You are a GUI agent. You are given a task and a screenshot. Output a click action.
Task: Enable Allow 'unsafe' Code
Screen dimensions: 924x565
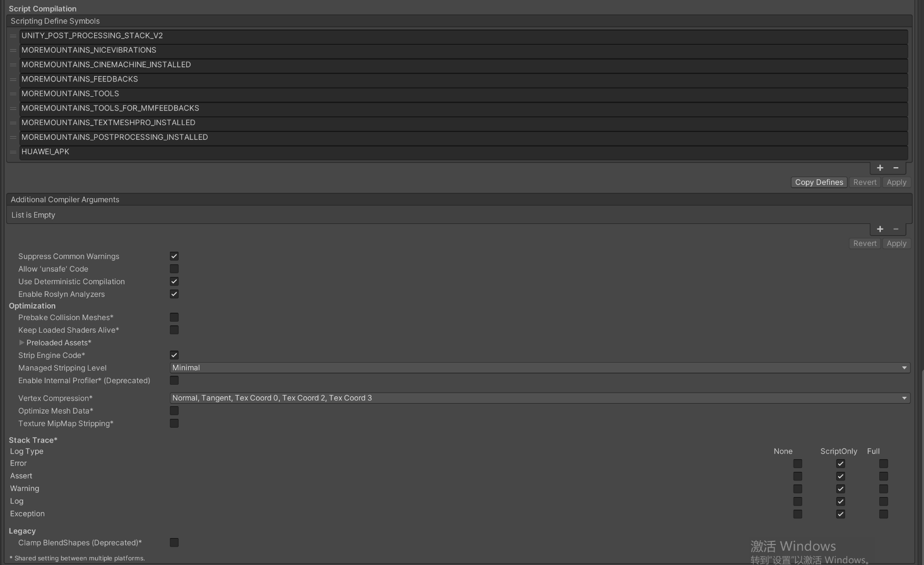pyautogui.click(x=174, y=269)
